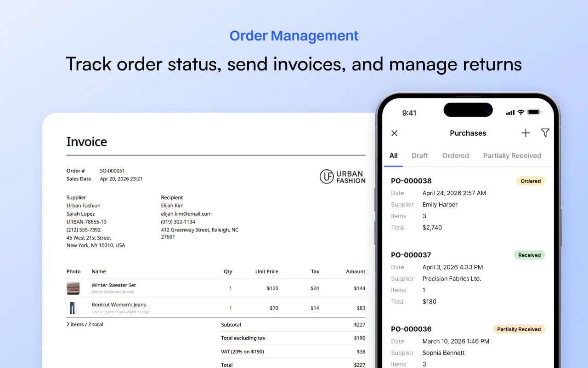
Task: Click the recipient phone (919) 302-1134
Action: pos(178,222)
